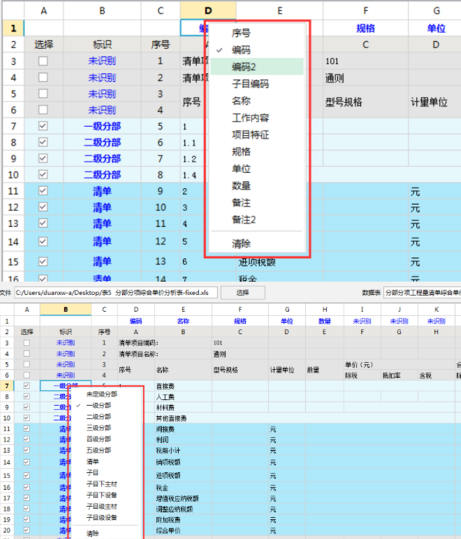The image size is (461, 539).
Task: Uncheck the row 7 checkbox for 一级分部
Action: (43, 126)
